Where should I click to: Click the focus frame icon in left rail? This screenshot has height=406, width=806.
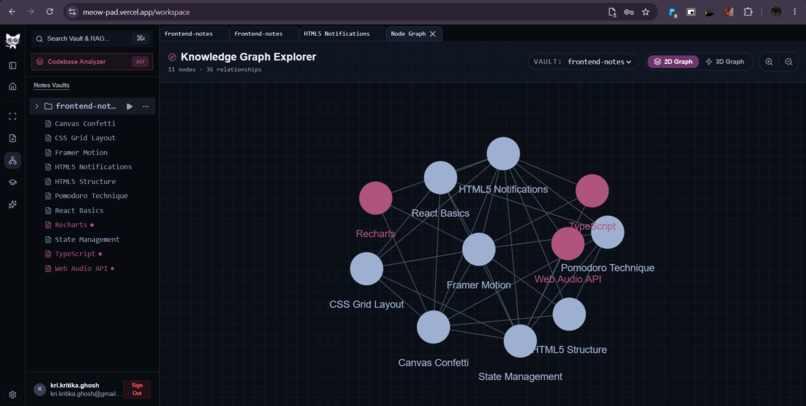click(x=13, y=116)
